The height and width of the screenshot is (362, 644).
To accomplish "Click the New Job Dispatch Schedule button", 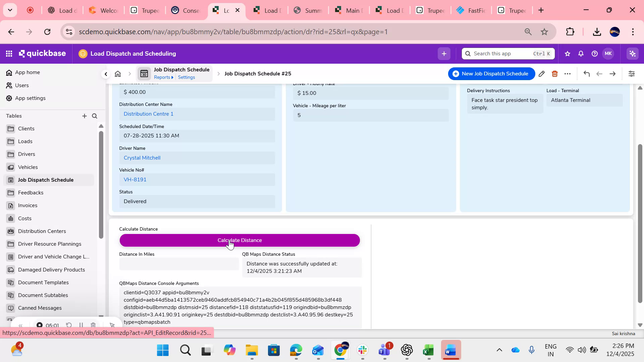I will pyautogui.click(x=491, y=73).
